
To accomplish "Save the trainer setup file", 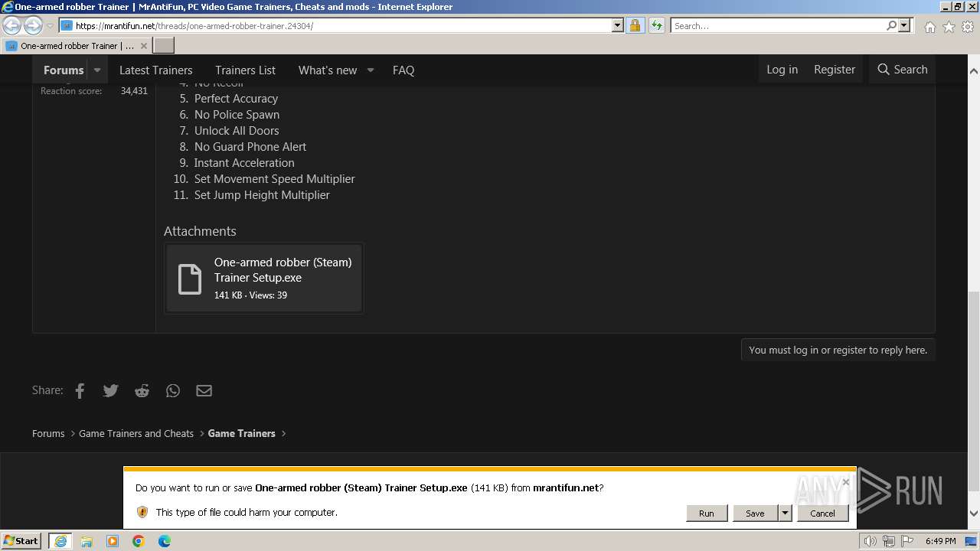I will click(x=755, y=514).
